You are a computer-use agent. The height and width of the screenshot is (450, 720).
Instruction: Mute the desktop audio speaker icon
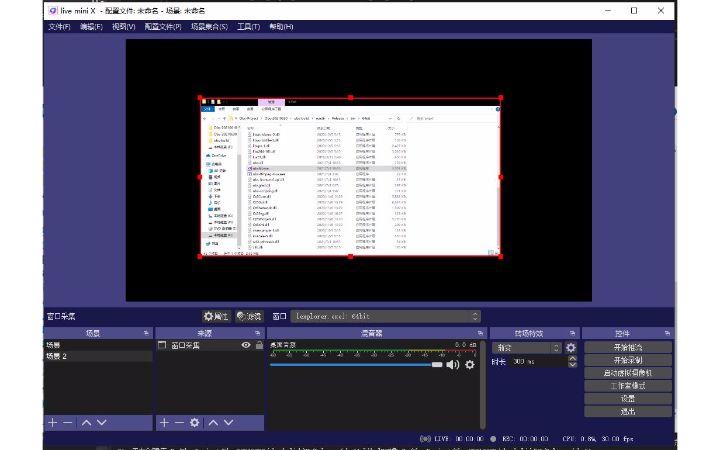(x=452, y=365)
